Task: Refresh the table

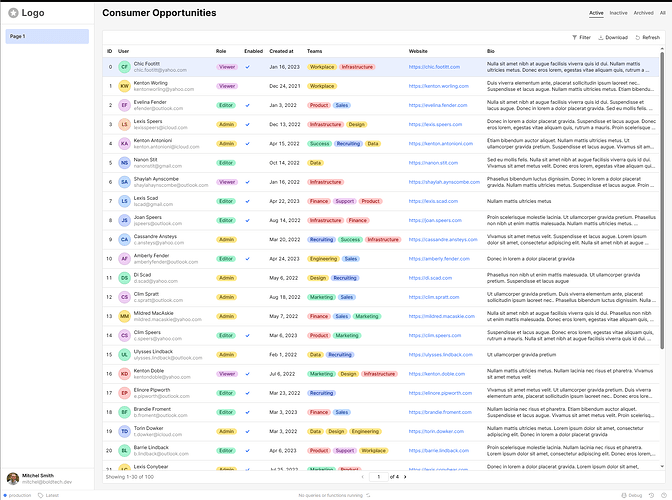Action: (647, 37)
